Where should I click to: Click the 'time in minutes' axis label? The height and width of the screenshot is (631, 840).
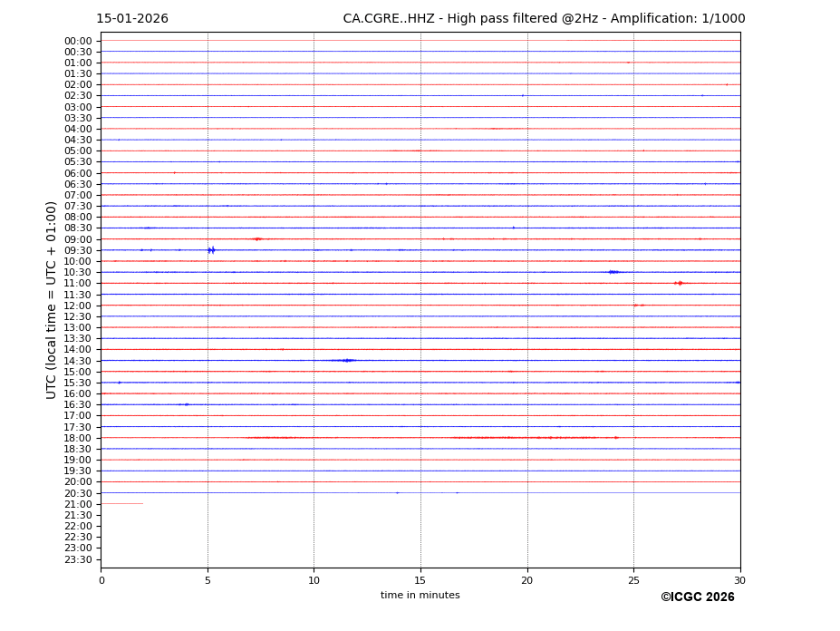[420, 596]
